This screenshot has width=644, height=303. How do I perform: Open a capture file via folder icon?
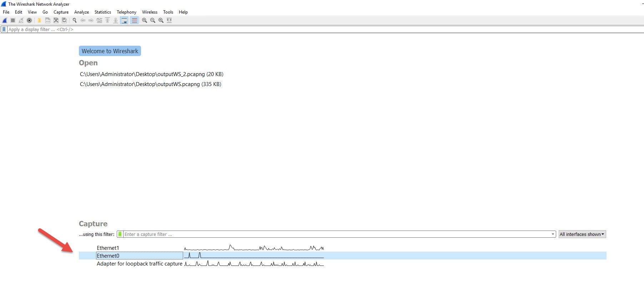click(x=39, y=20)
